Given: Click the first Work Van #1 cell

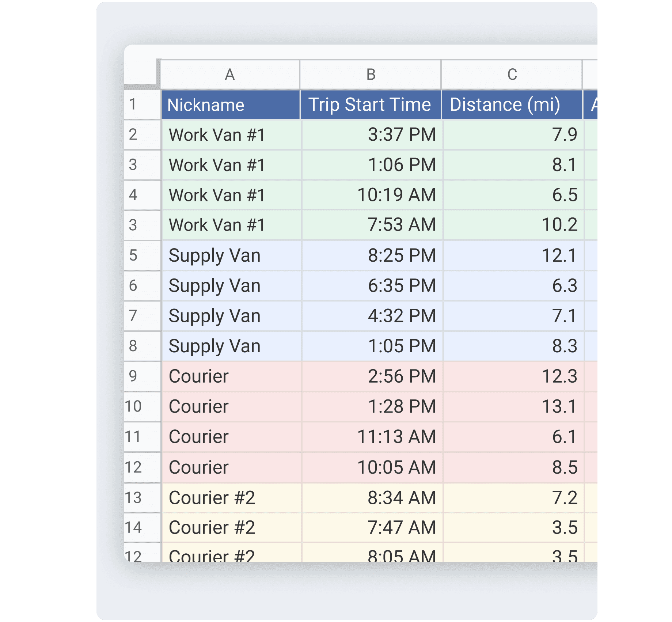Looking at the screenshot, I should point(230,134).
